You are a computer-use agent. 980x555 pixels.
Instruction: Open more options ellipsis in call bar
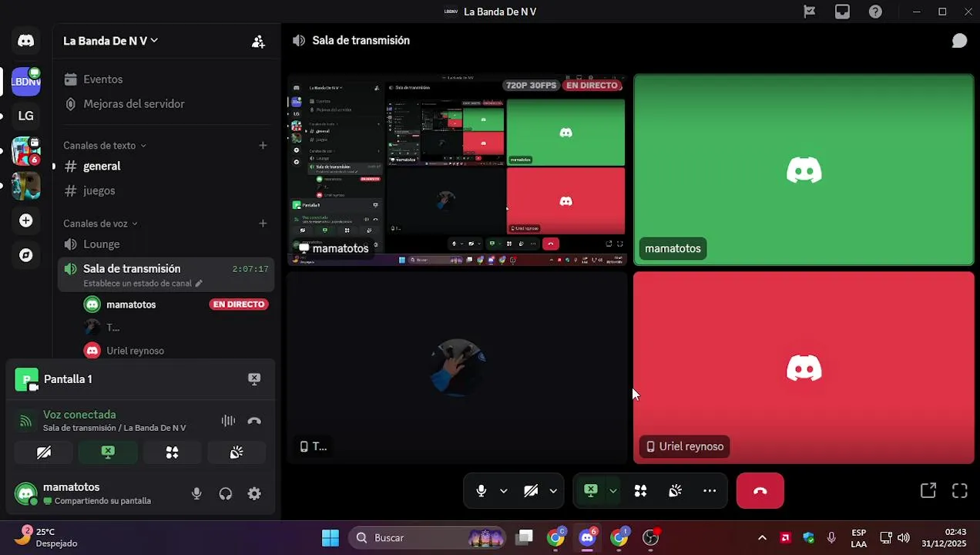pyautogui.click(x=710, y=491)
